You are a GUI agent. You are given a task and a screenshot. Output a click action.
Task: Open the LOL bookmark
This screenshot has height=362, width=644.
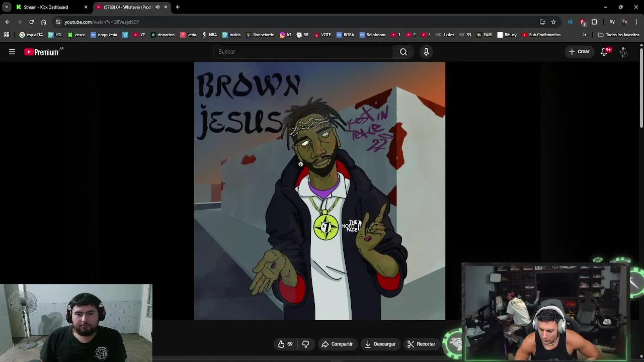[55, 35]
